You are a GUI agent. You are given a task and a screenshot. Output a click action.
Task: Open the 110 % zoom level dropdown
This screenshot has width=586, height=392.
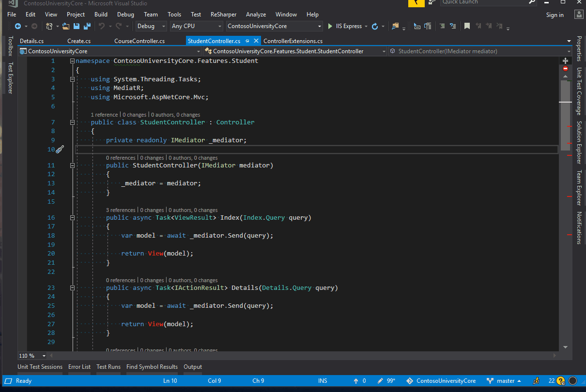(x=33, y=356)
